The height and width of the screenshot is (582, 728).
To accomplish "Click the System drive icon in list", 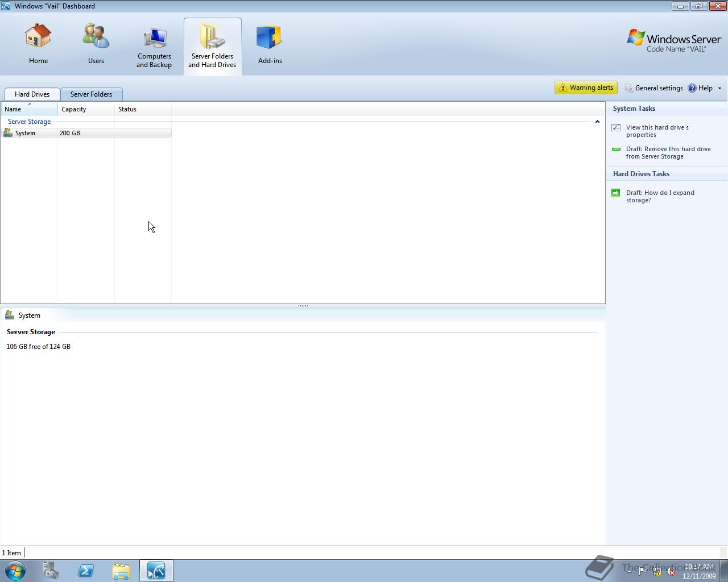I will pyautogui.click(x=8, y=133).
